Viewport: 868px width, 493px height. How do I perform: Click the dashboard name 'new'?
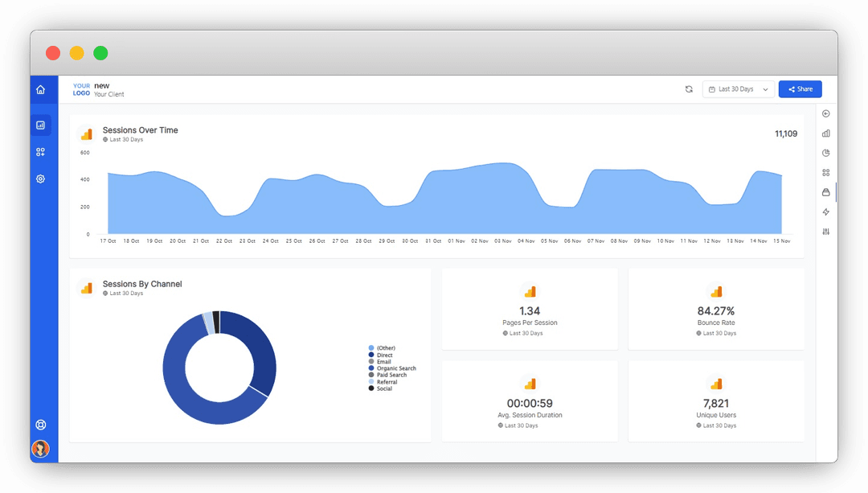[102, 85]
